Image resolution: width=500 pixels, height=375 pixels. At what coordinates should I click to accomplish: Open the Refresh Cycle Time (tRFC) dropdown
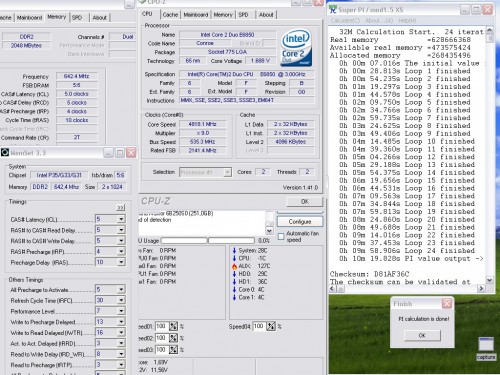(x=121, y=300)
